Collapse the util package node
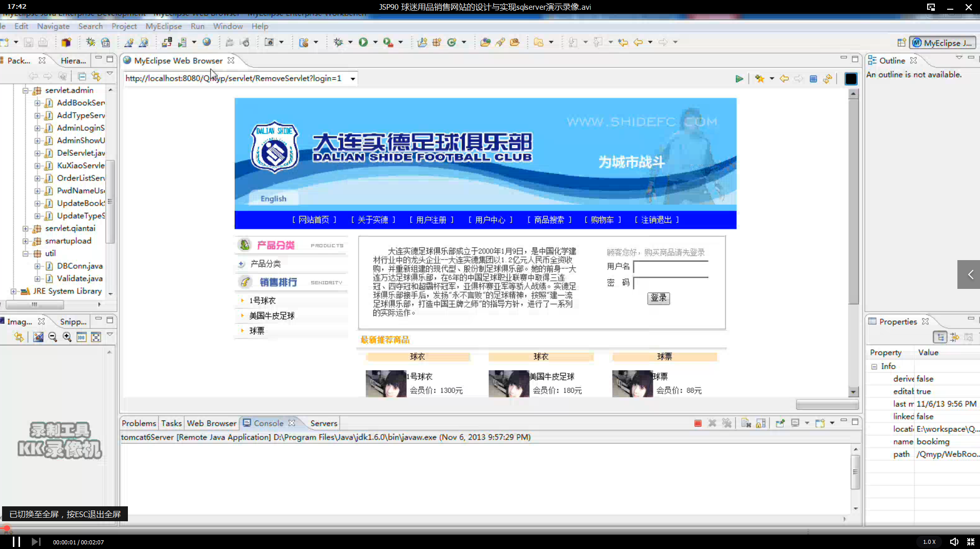Viewport: 980px width, 549px height. [25, 253]
